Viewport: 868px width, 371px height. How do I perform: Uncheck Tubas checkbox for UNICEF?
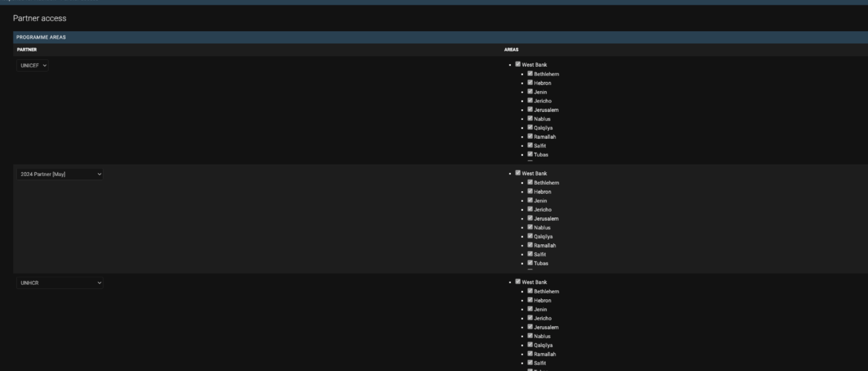click(530, 154)
